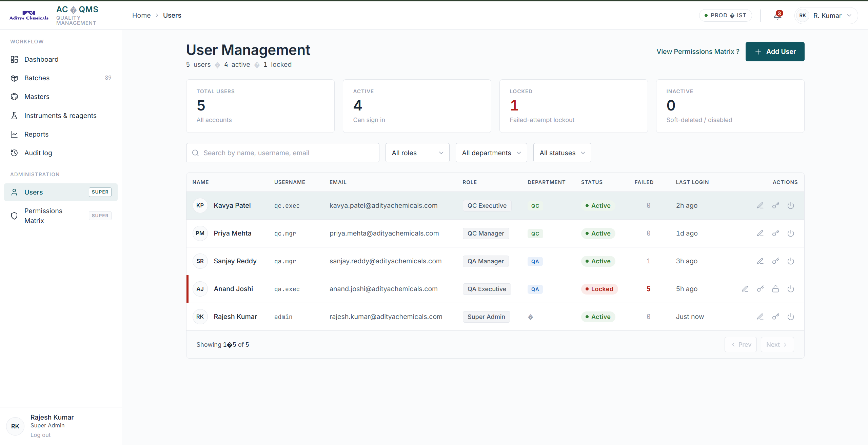Click Locked status badge for Anand Joshi

point(599,289)
